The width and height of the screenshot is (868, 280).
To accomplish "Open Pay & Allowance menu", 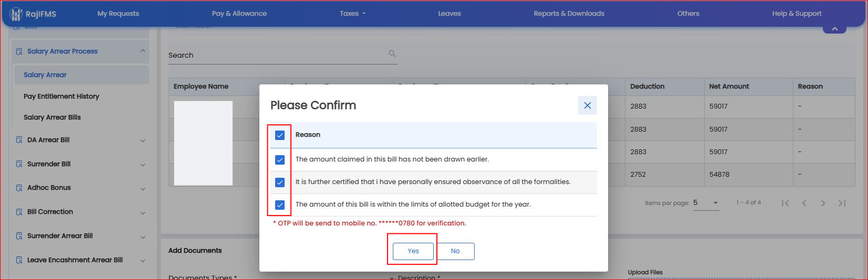I will click(x=239, y=14).
